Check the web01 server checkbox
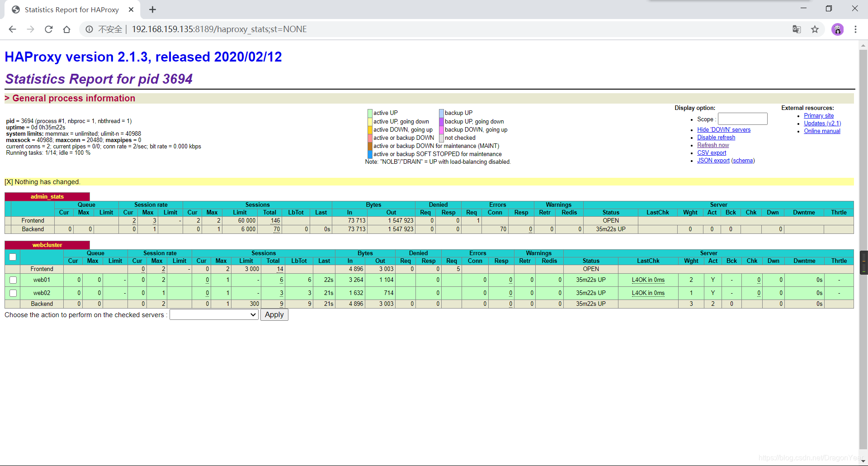 (x=13, y=280)
